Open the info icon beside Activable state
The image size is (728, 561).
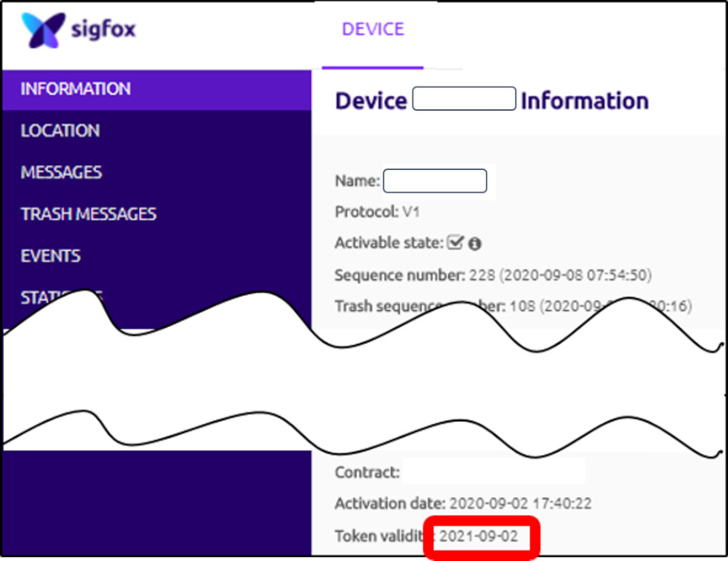pyautogui.click(x=475, y=244)
